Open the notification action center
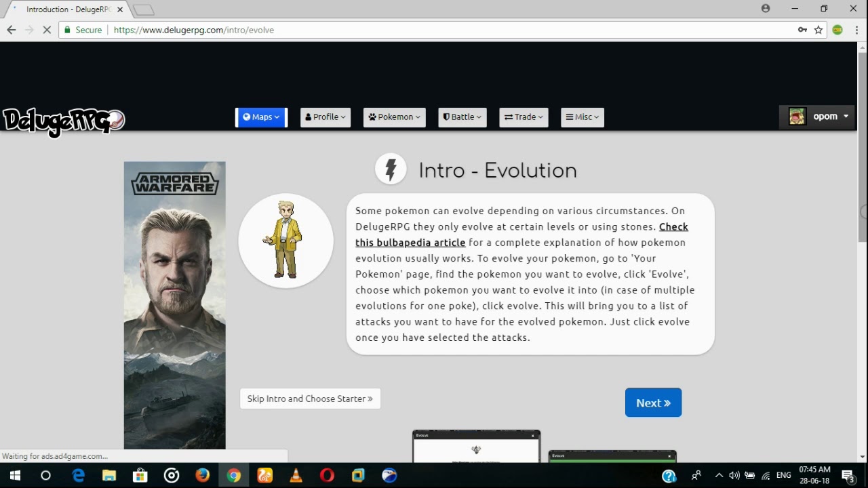This screenshot has height=488, width=868. coord(848,476)
